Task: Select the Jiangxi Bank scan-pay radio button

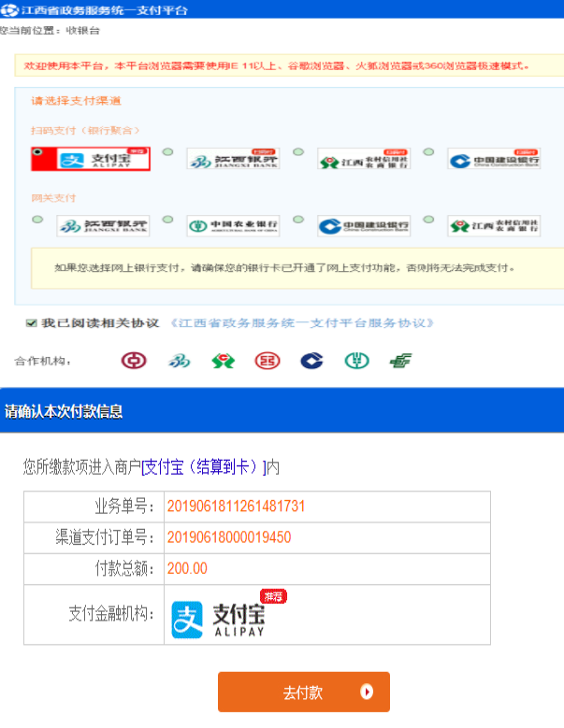Action: tap(167, 151)
